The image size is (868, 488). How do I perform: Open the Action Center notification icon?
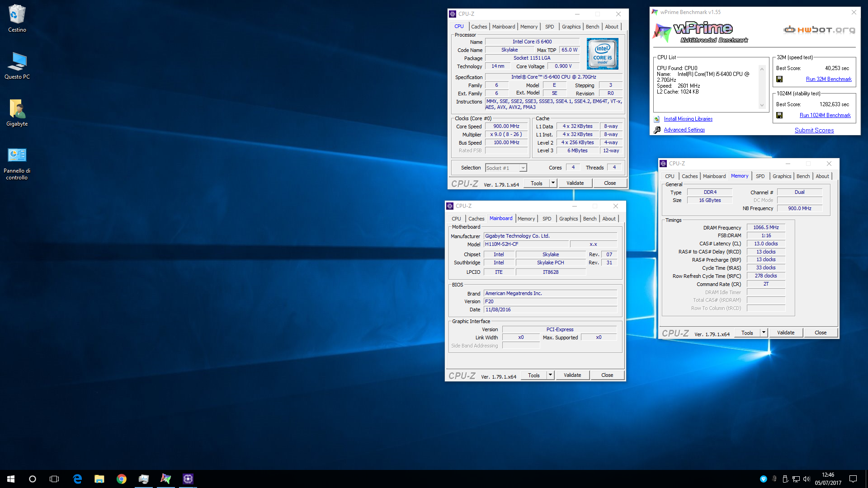pos(853,479)
